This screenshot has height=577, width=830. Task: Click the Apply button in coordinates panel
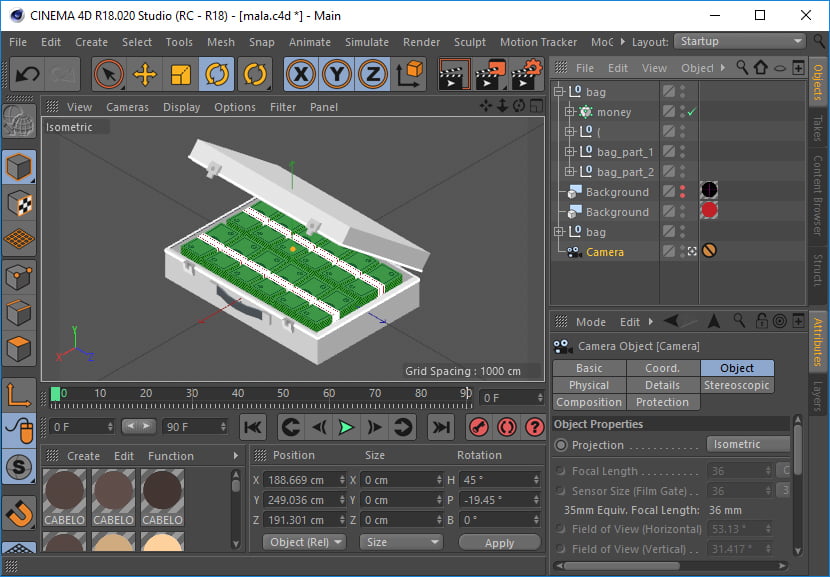point(499,542)
